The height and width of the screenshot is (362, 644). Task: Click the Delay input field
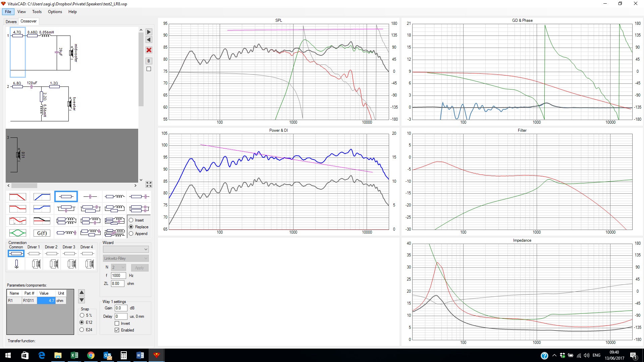tap(121, 316)
